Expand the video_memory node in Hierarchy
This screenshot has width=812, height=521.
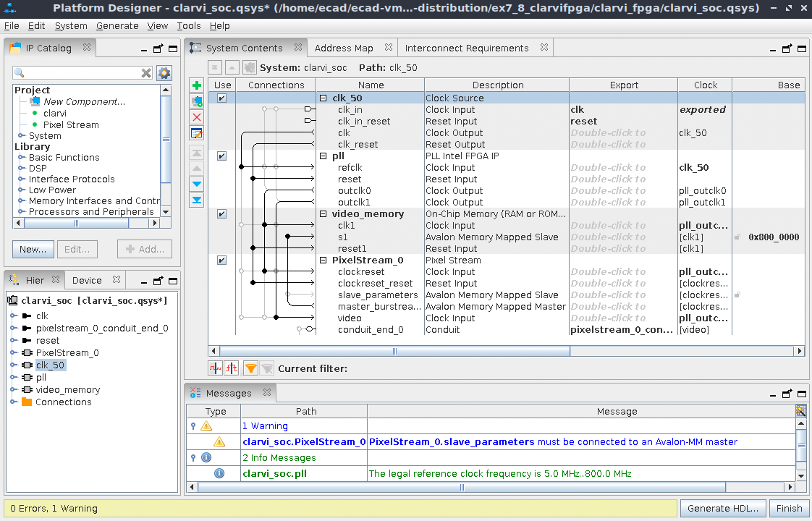coord(13,390)
